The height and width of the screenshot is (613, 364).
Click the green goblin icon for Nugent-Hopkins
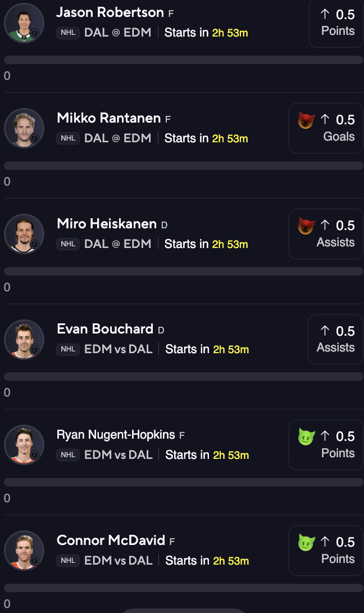[306, 437]
